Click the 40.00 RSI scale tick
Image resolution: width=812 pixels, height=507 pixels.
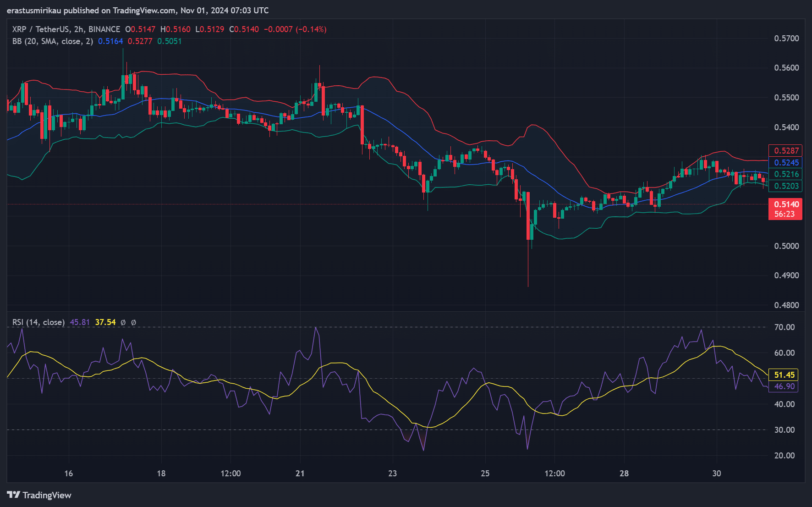(785, 404)
